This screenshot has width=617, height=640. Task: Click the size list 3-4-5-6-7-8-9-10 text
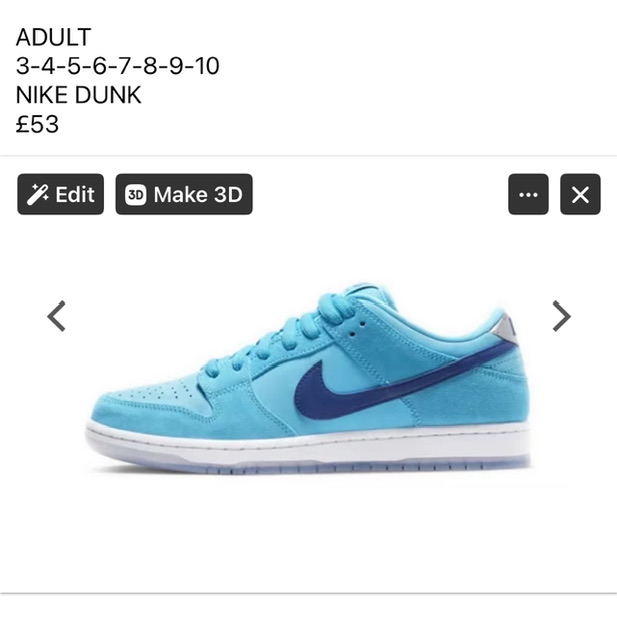[118, 66]
